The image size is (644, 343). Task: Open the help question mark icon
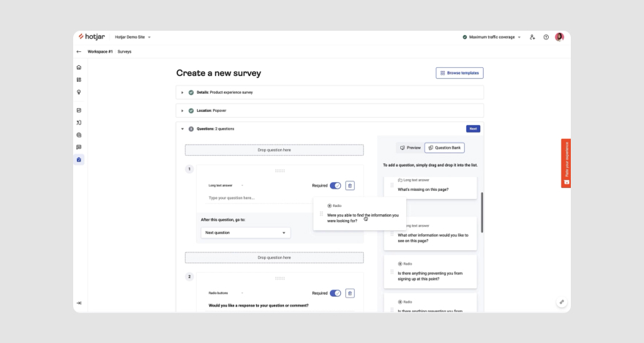tap(546, 37)
